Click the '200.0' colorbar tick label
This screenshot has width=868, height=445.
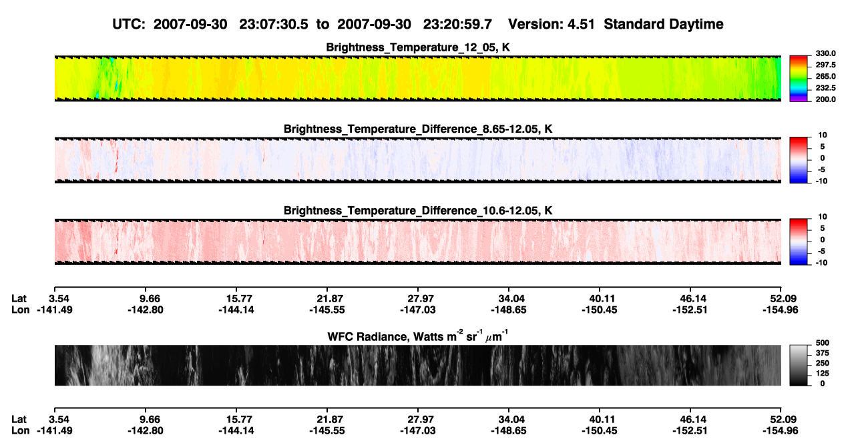click(826, 99)
